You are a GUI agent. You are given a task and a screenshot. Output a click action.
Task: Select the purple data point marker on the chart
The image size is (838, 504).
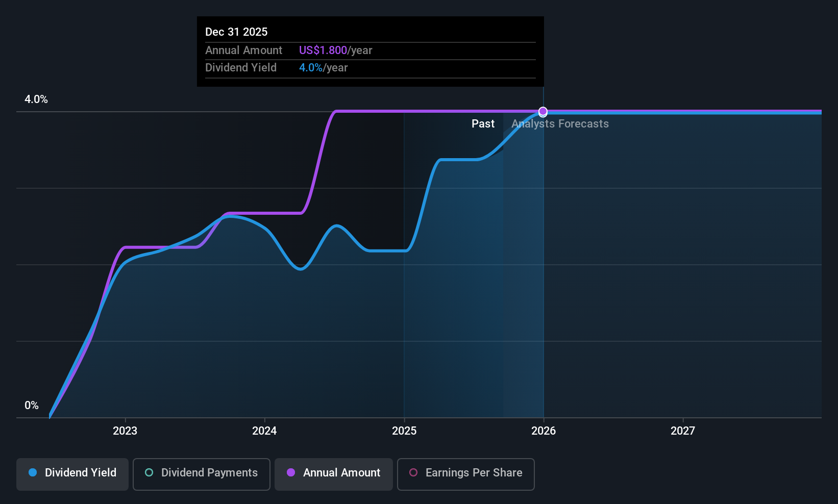coord(543,111)
